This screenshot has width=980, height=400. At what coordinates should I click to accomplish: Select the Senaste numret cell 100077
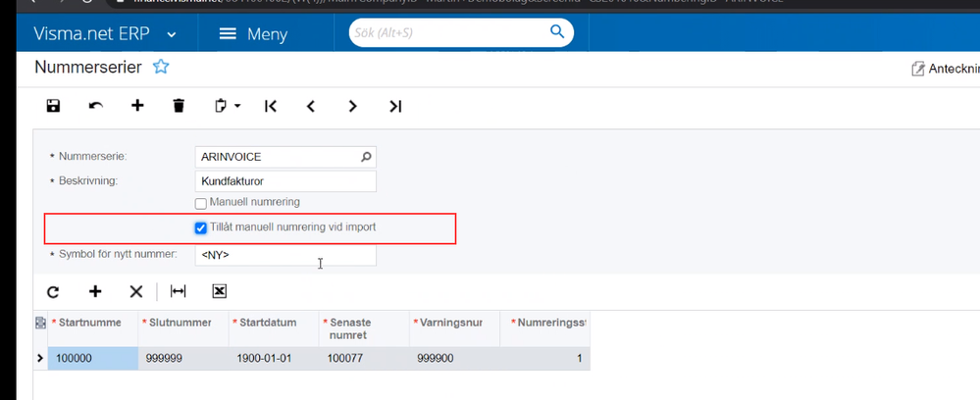click(364, 359)
